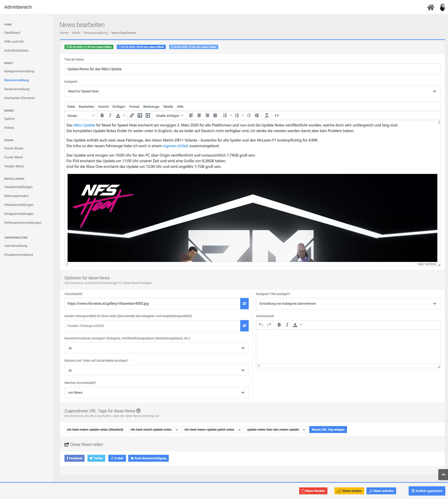Viewport: 448px width, 499px height.
Task: Insert a bulleted list
Action: tap(237, 115)
